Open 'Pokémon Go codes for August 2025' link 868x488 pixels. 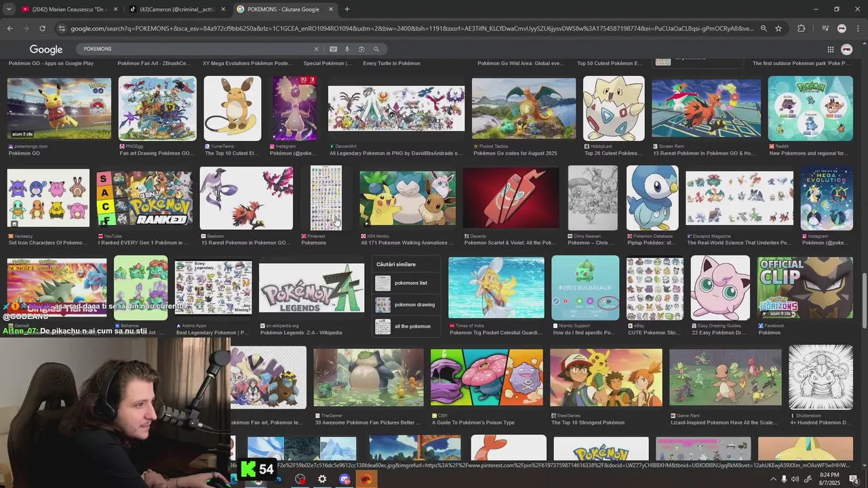[x=515, y=153]
